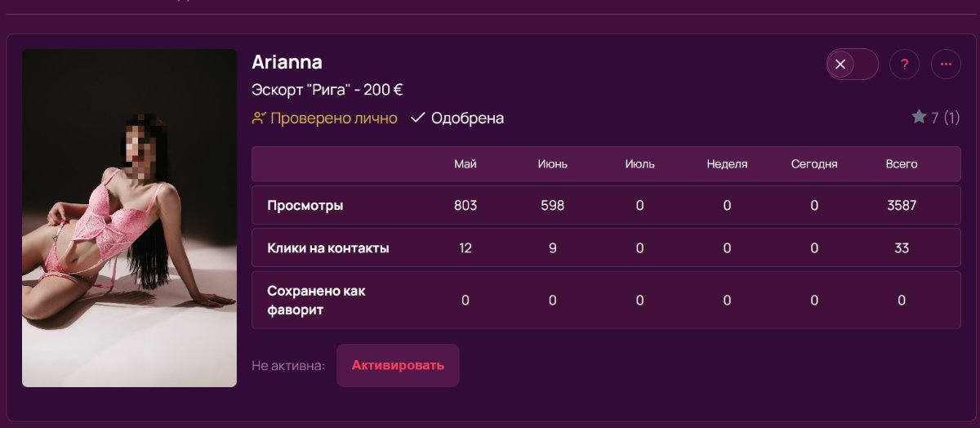This screenshot has height=428, width=980.
Task: Click the Всего column header
Action: click(x=902, y=164)
